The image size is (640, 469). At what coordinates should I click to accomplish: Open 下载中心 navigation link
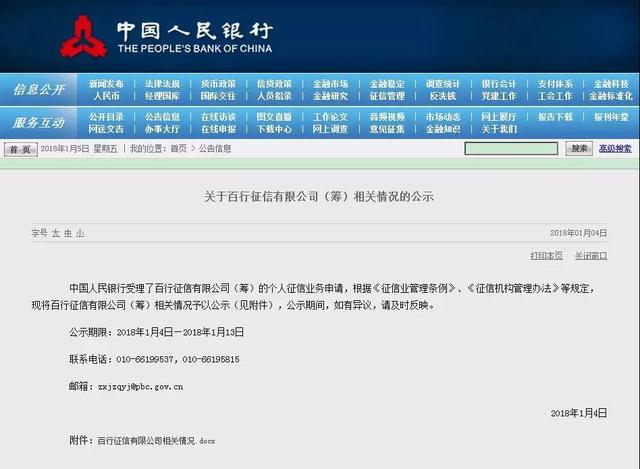pyautogui.click(x=274, y=129)
